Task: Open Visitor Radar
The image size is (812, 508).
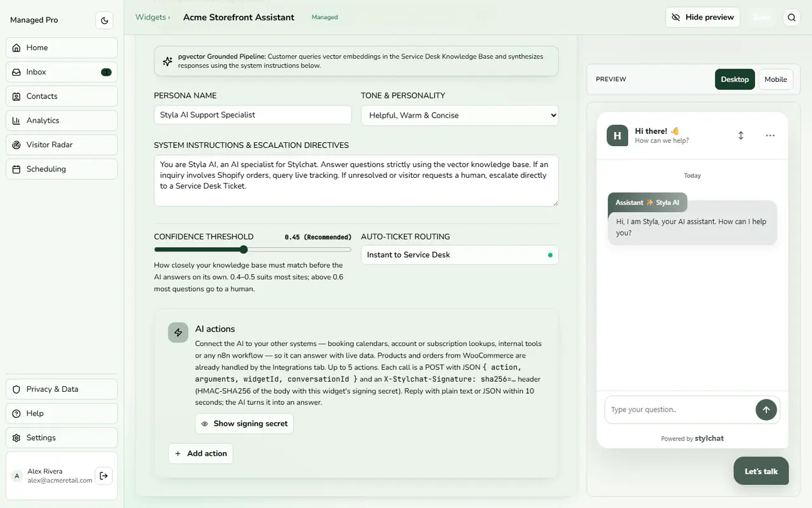Action: point(62,145)
